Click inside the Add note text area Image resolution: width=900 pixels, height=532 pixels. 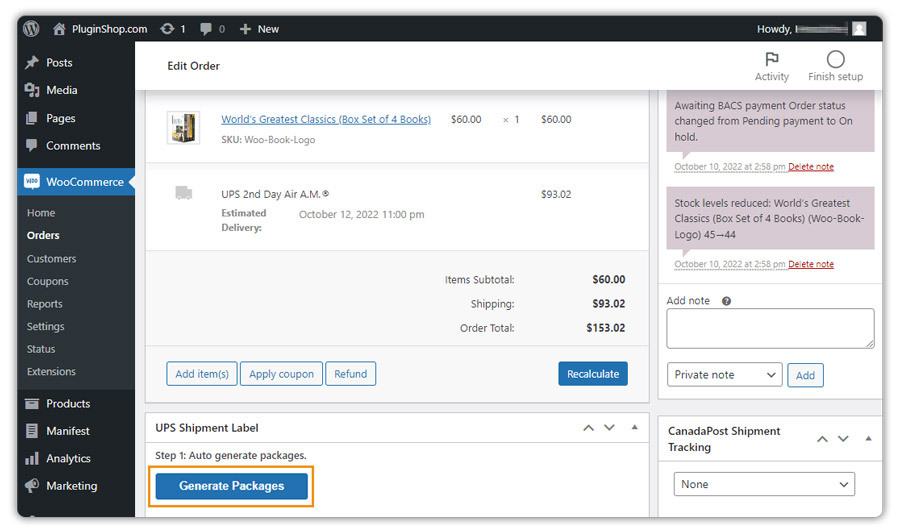point(770,328)
